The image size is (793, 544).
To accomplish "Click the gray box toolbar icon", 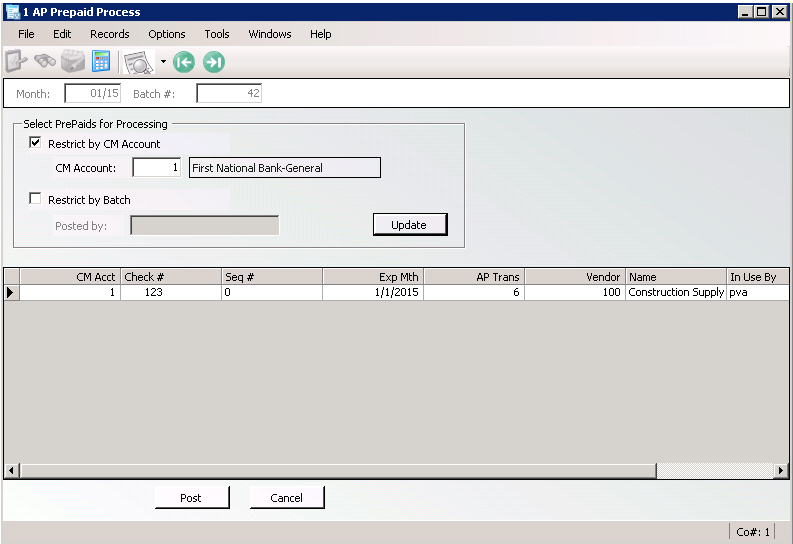I will (73, 62).
